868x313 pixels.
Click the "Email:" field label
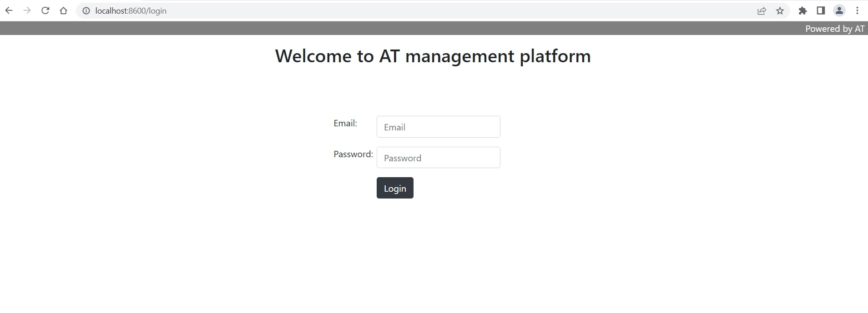(345, 123)
